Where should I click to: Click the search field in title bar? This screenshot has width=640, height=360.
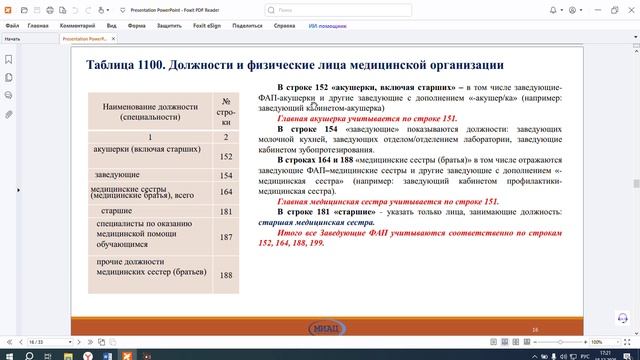(x=338, y=10)
